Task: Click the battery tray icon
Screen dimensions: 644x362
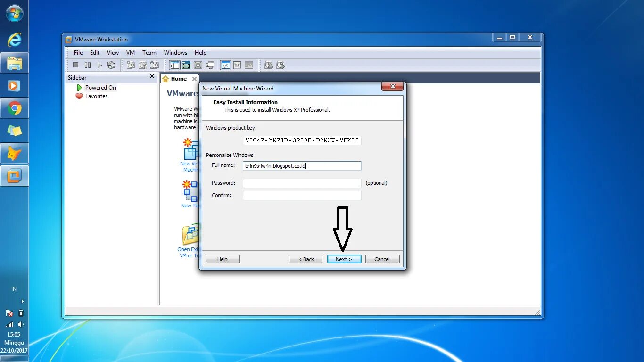Action: [21, 313]
